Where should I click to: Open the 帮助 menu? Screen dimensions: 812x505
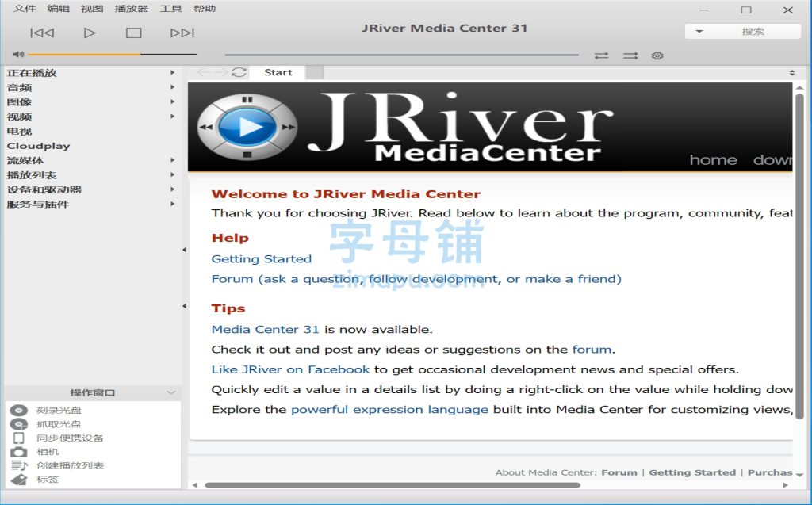click(x=205, y=8)
